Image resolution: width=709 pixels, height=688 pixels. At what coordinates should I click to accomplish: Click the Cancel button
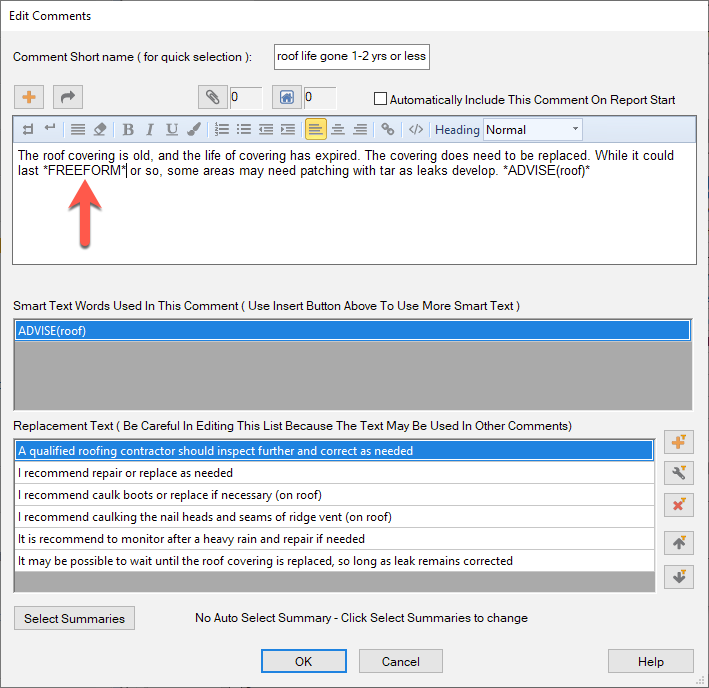click(400, 661)
